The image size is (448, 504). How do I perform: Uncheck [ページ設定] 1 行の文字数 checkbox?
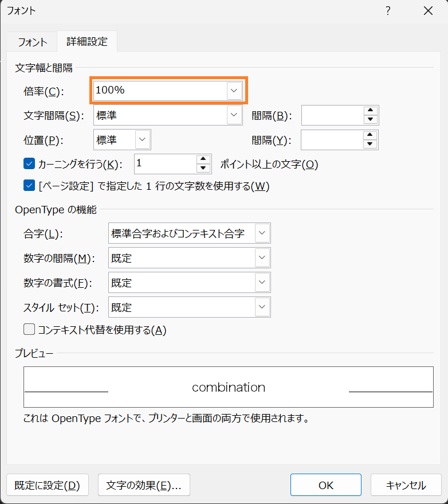coord(30,186)
